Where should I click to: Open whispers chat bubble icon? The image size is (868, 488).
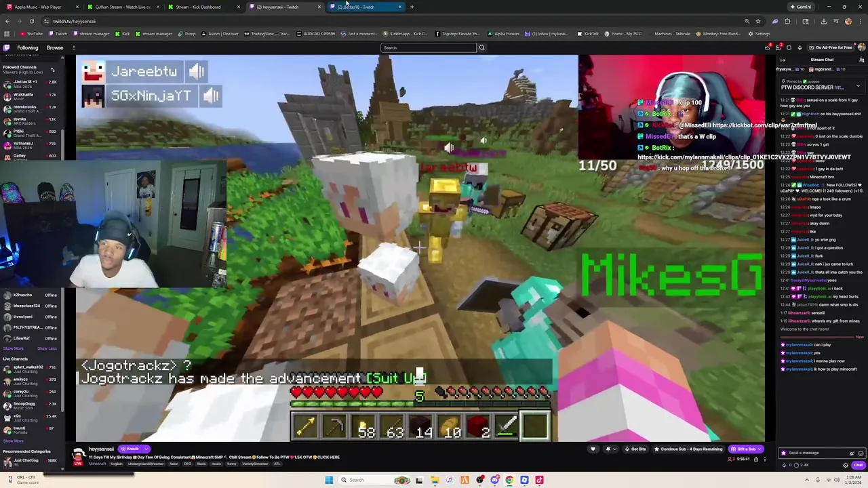[x=789, y=47]
